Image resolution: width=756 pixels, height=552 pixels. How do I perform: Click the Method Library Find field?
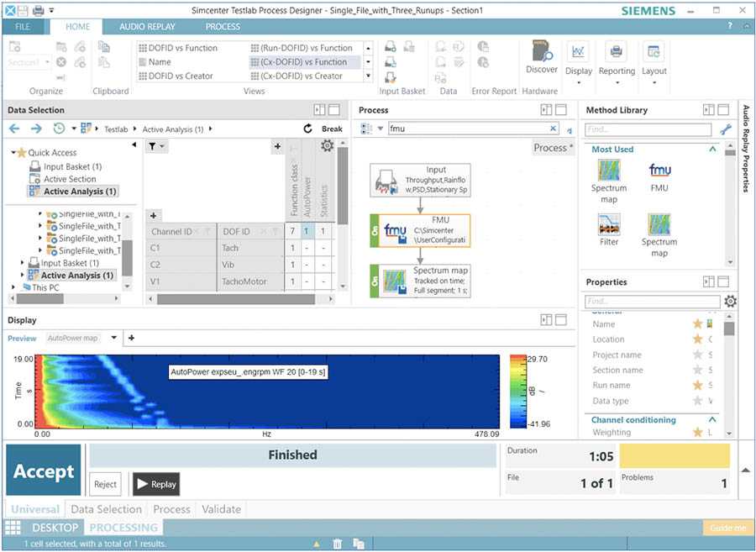pos(648,129)
